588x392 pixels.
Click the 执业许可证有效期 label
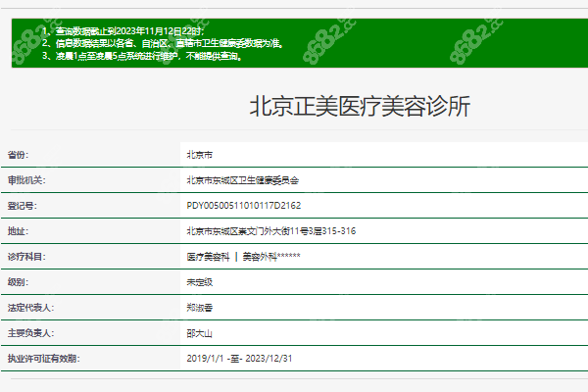click(43, 359)
